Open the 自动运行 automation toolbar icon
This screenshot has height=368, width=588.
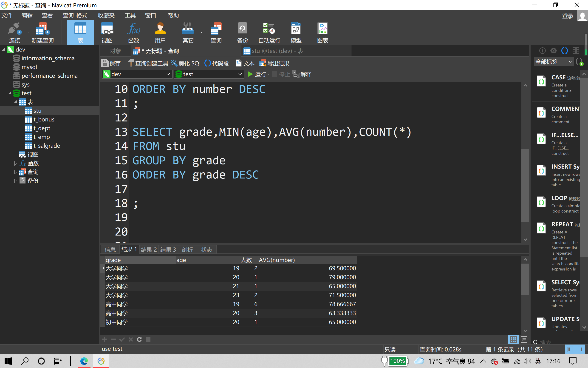pos(269,33)
